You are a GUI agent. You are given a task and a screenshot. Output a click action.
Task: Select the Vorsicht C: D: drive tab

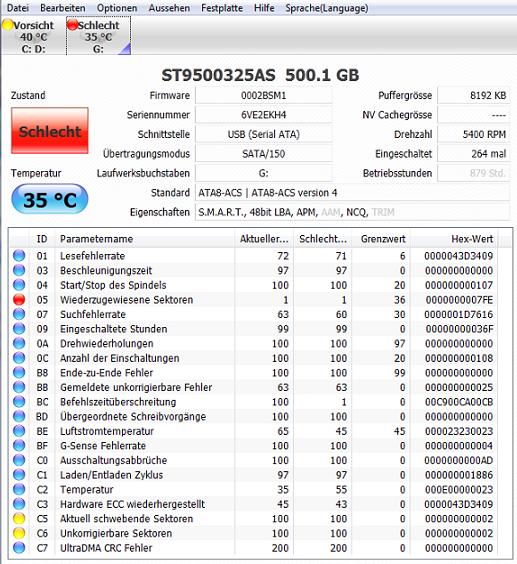tap(33, 36)
